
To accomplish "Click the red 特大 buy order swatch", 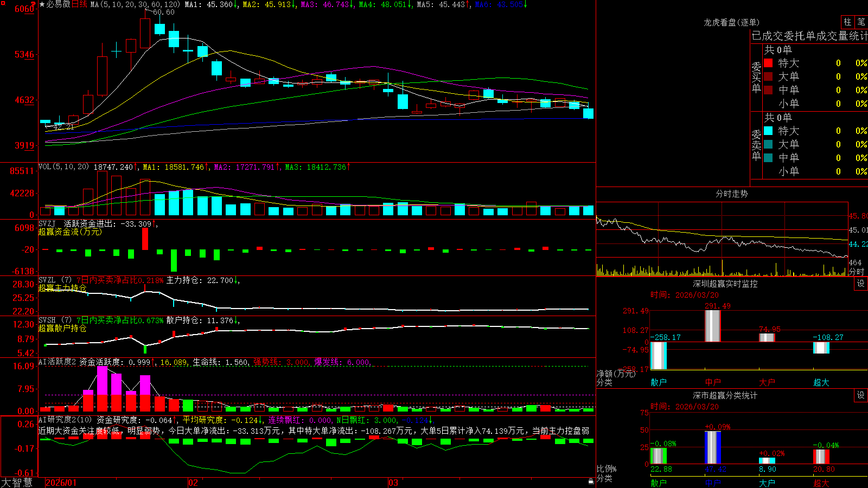I will (x=768, y=63).
